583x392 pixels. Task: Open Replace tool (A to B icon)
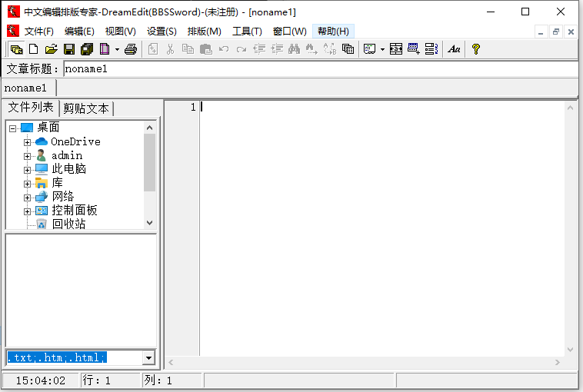[330, 49]
